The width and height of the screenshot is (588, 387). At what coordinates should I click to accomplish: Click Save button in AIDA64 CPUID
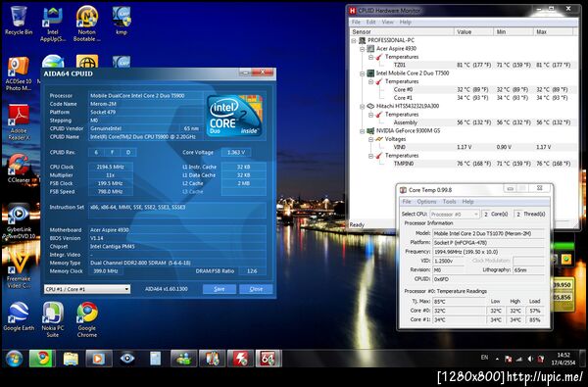[220, 289]
